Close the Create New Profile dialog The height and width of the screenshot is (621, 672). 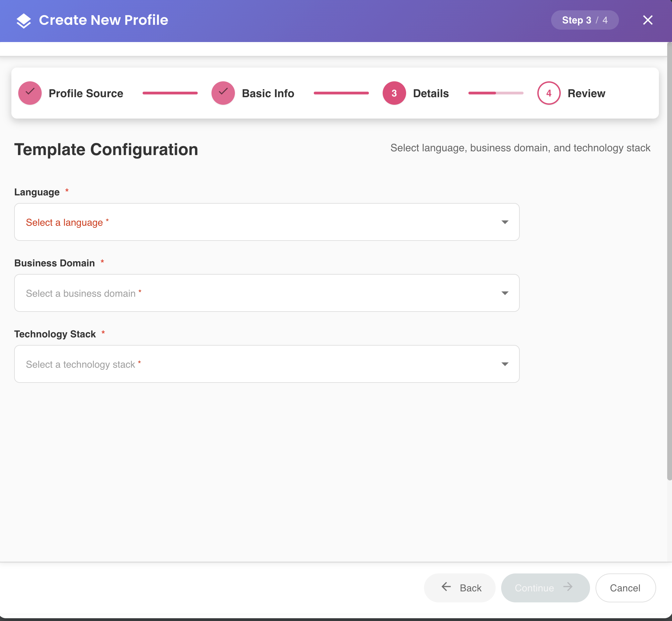click(648, 20)
